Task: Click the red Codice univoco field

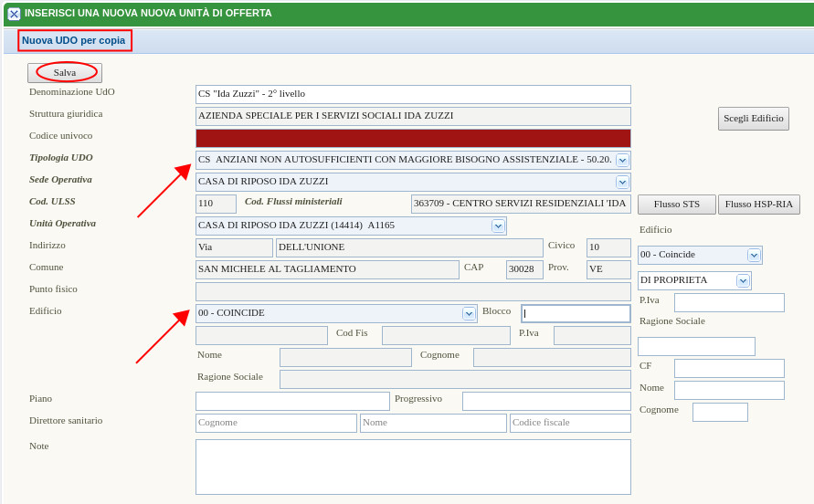Action: (413, 138)
